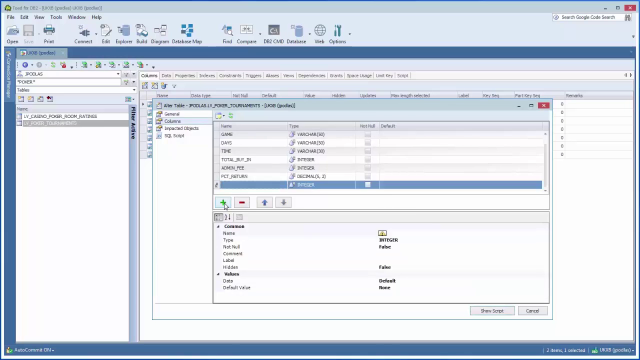Switch to the Constraints tab
The height and width of the screenshot is (360, 640).
pos(230,76)
